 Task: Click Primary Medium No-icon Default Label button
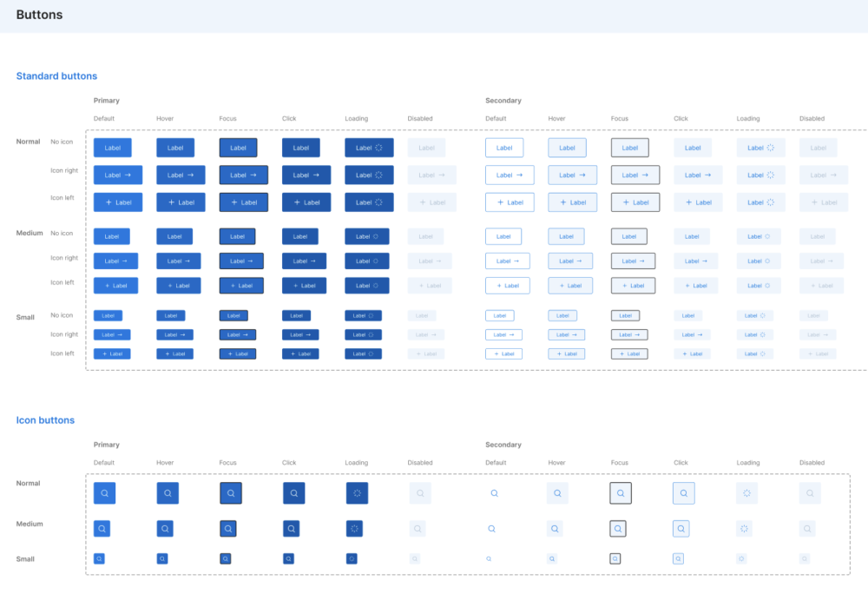point(112,236)
